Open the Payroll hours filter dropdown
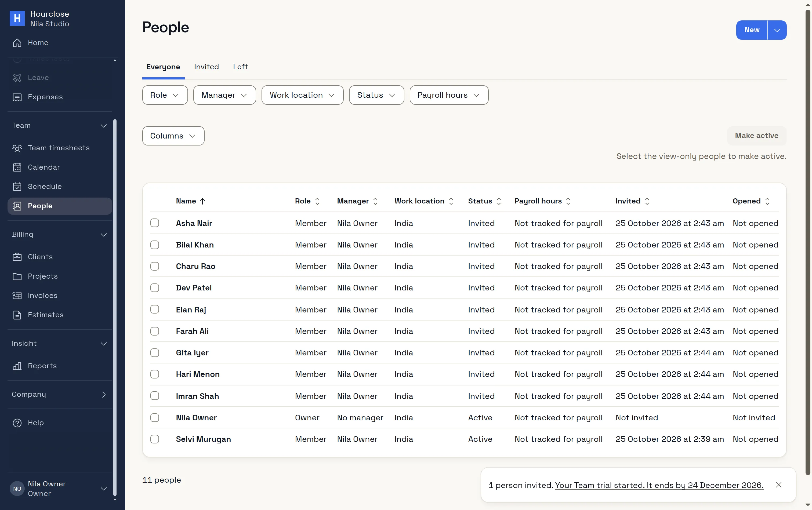Image resolution: width=812 pixels, height=510 pixels. (449, 95)
